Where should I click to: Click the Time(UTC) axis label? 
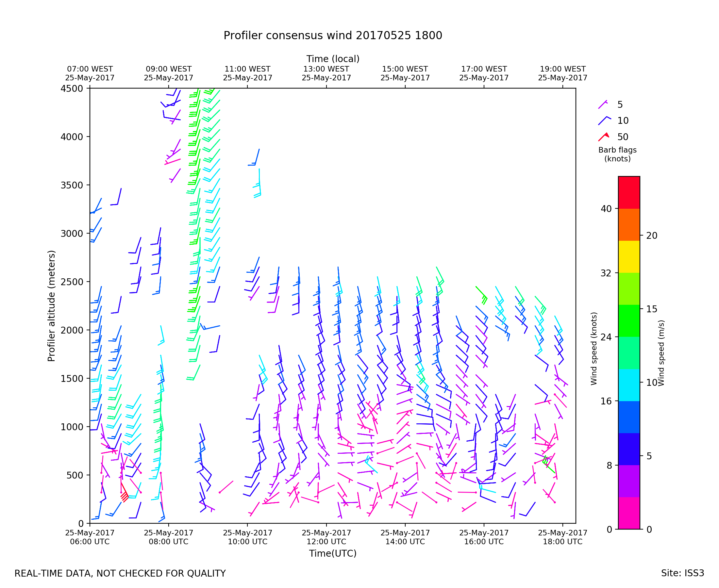(x=333, y=553)
